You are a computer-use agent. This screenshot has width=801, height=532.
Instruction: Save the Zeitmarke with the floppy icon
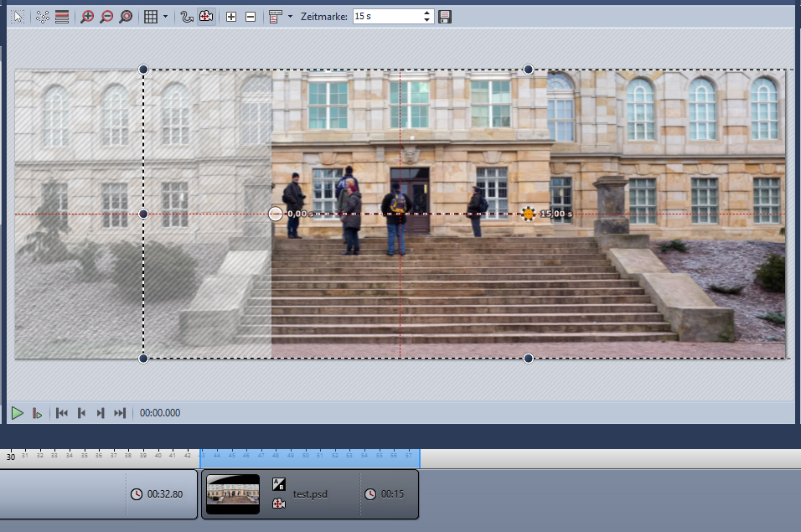tap(445, 17)
